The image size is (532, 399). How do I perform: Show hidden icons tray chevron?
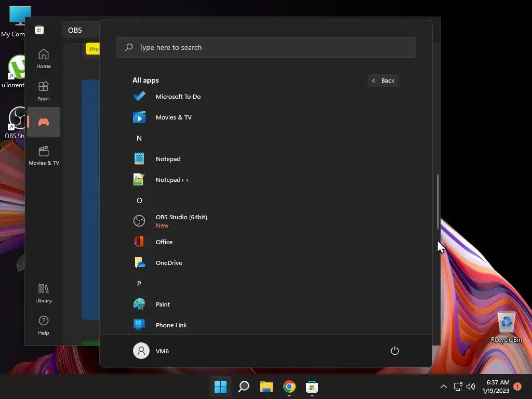[x=444, y=387]
